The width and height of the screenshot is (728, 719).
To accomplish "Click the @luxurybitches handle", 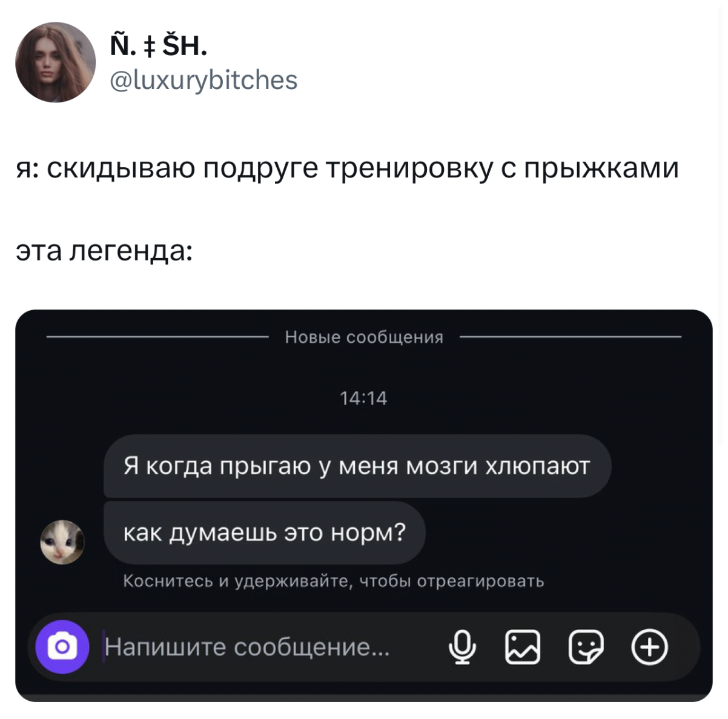I will click(x=204, y=80).
